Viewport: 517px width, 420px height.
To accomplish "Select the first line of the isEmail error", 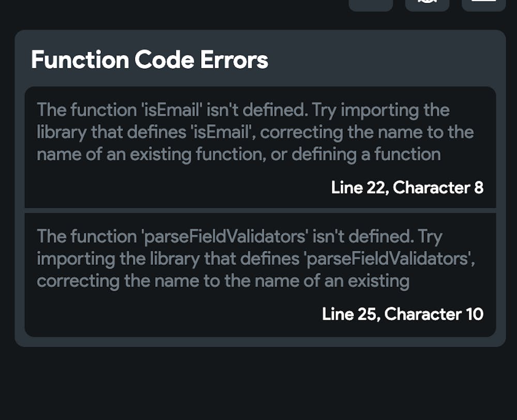I will (243, 110).
